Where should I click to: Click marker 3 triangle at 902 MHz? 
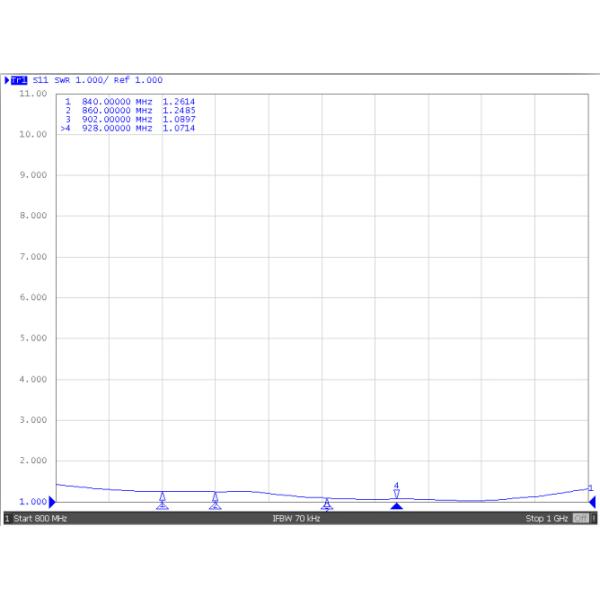tap(327, 505)
